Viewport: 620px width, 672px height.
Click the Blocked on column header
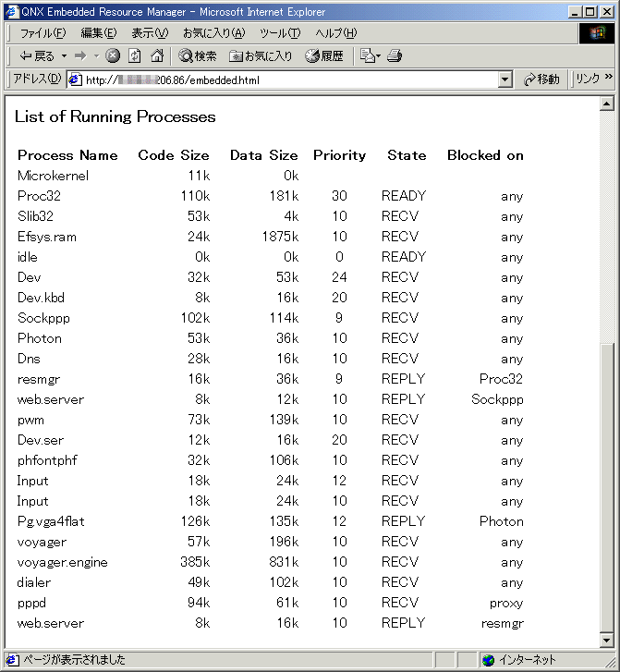pos(485,155)
